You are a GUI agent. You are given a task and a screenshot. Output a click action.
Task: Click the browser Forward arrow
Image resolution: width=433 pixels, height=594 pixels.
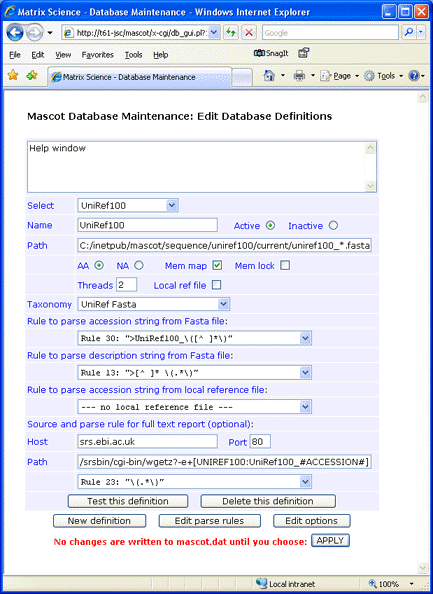(35, 33)
